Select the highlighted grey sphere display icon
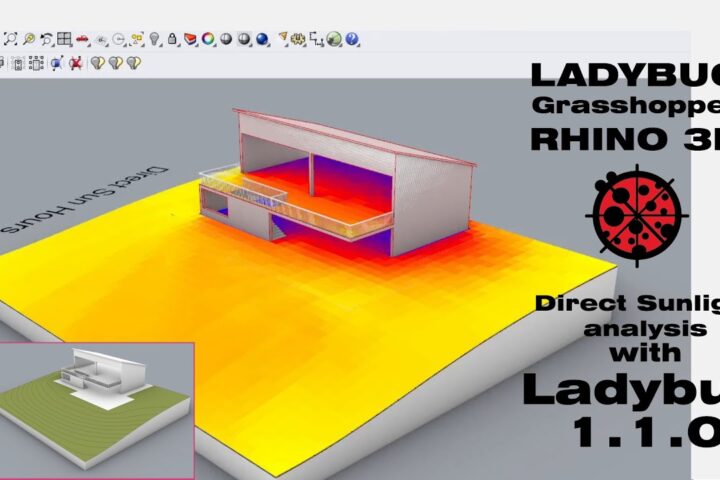This screenshot has width=720, height=480. [x=244, y=40]
